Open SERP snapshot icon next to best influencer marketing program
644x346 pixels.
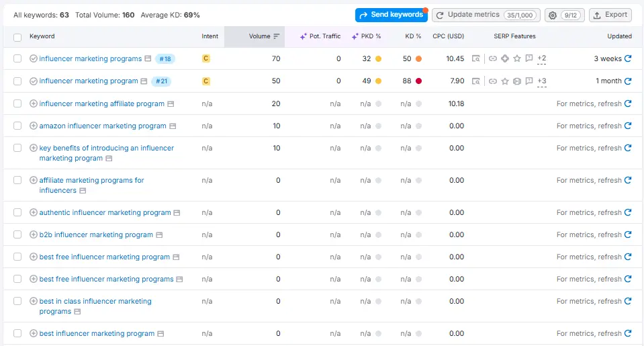pyautogui.click(x=160, y=334)
